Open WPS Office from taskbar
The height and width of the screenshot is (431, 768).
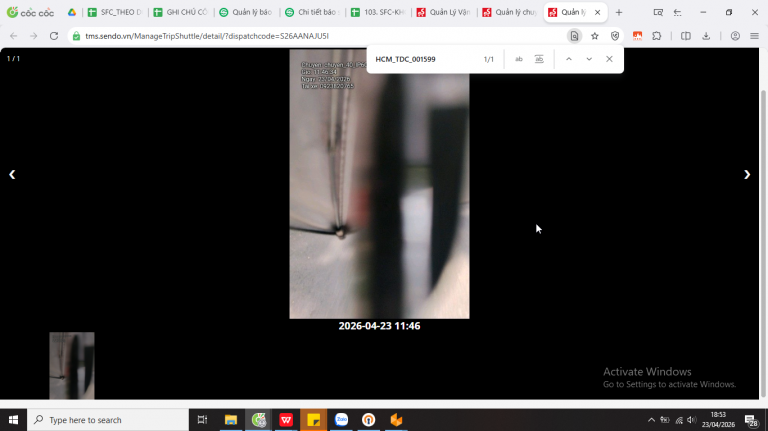pos(286,420)
